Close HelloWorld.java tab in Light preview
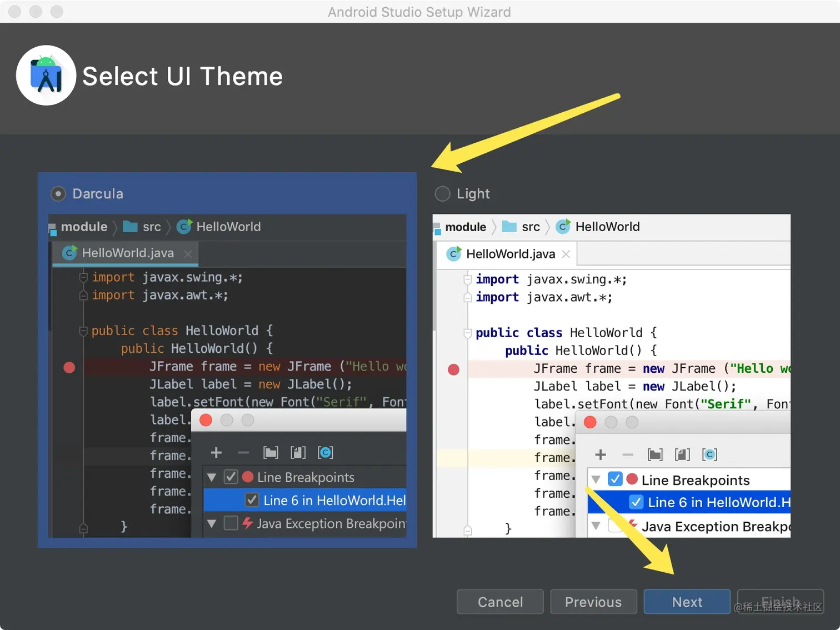The height and width of the screenshot is (630, 840). pos(566,254)
